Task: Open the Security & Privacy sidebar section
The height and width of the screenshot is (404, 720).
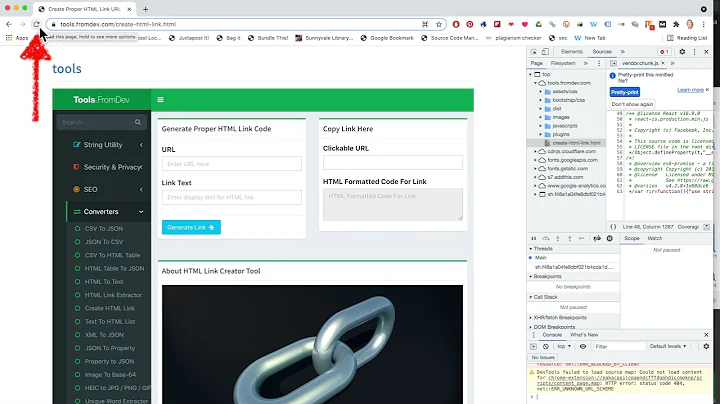Action: [108, 167]
